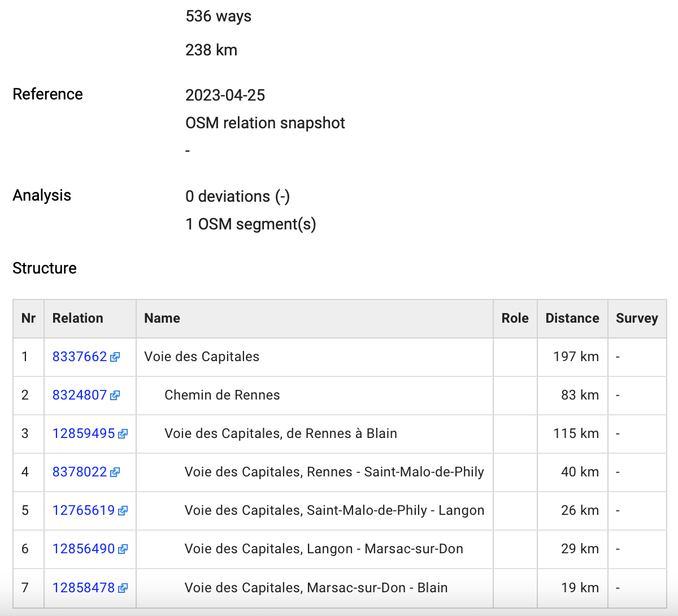Open external link icon beside relation 8324807
Image resolution: width=678 pixels, height=616 pixels.
pyautogui.click(x=116, y=396)
